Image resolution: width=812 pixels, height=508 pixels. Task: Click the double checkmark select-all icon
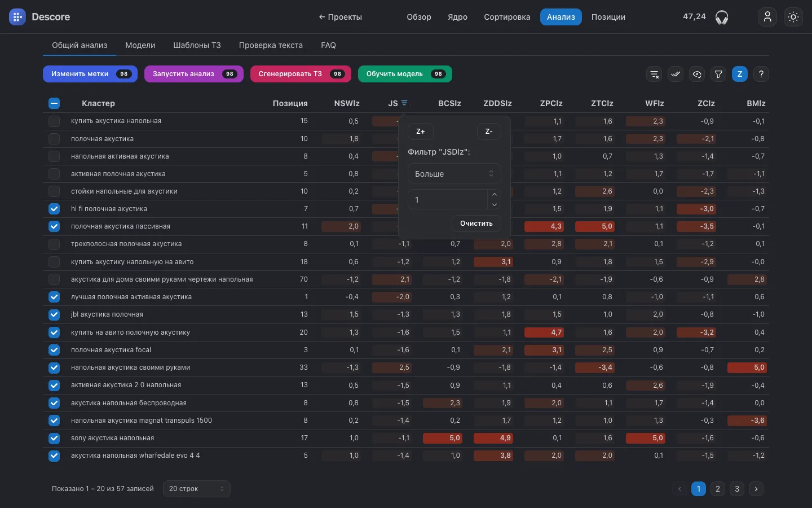pos(676,74)
